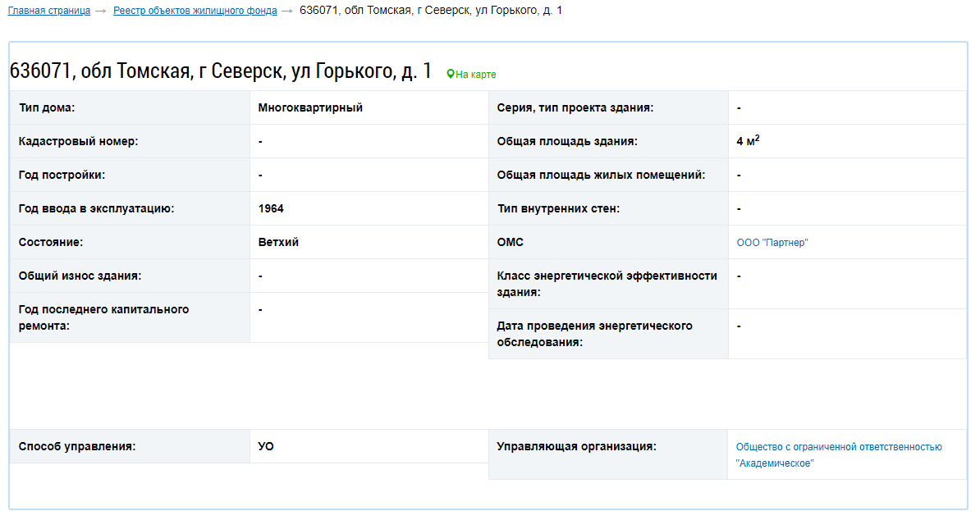Click the 'Год постройки' row label
980x520 pixels.
click(x=62, y=175)
